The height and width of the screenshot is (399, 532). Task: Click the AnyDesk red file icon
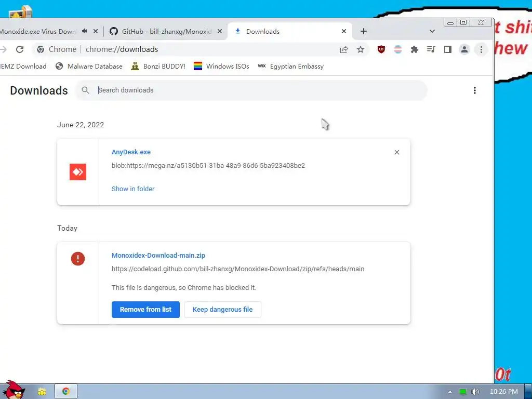(x=78, y=172)
